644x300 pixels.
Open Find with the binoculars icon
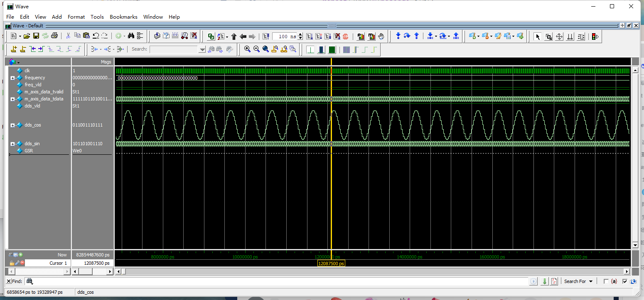click(131, 36)
